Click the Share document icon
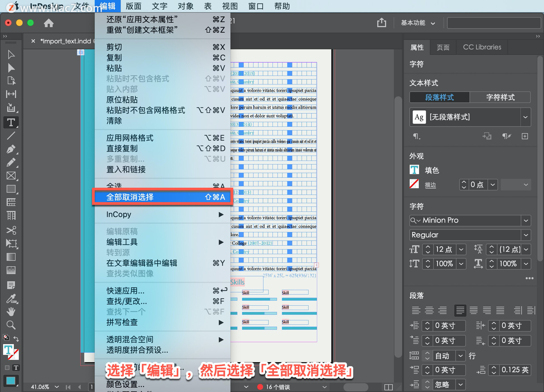Image resolution: width=544 pixels, height=392 pixels. pyautogui.click(x=381, y=23)
